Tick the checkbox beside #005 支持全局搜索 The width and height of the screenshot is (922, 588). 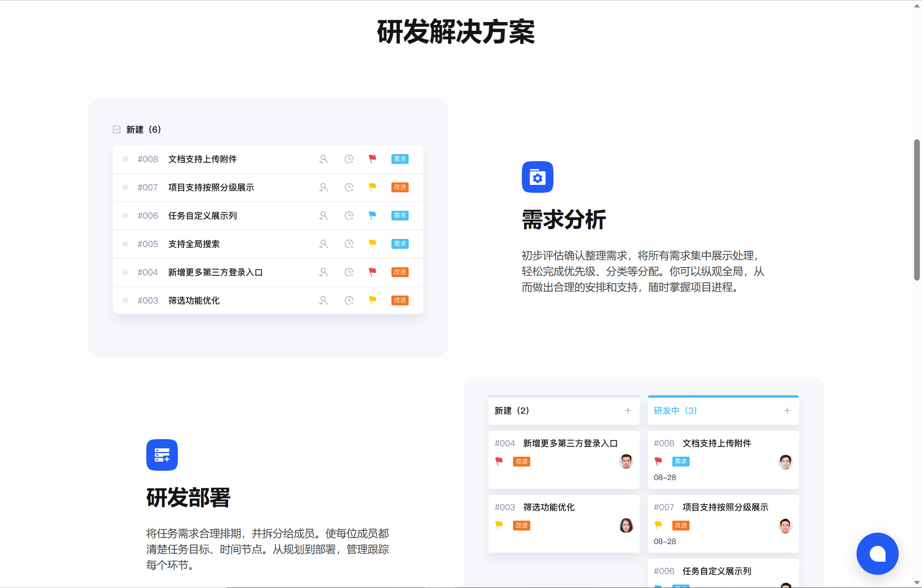pyautogui.click(x=125, y=244)
